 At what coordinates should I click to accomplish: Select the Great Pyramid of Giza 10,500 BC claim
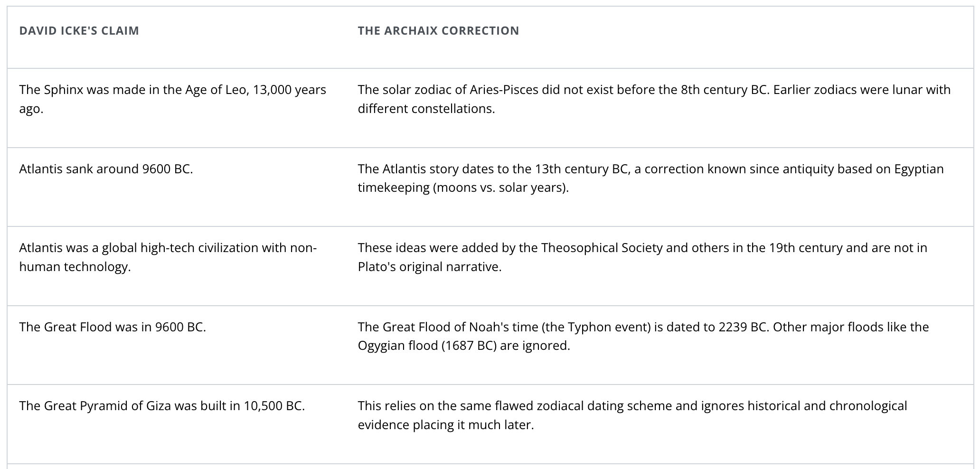point(162,406)
